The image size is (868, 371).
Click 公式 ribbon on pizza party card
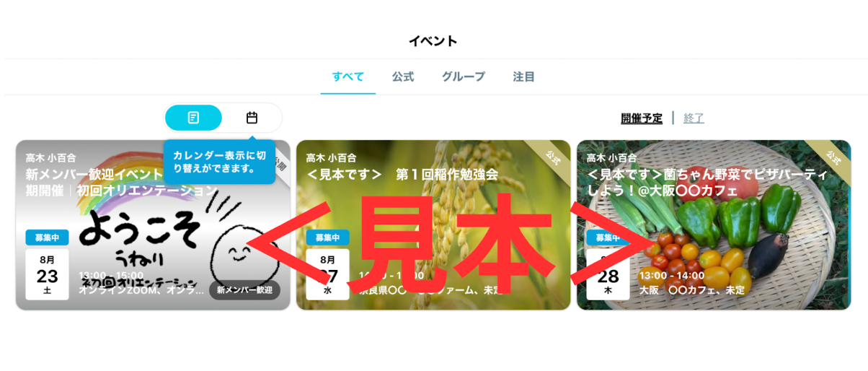click(x=833, y=157)
